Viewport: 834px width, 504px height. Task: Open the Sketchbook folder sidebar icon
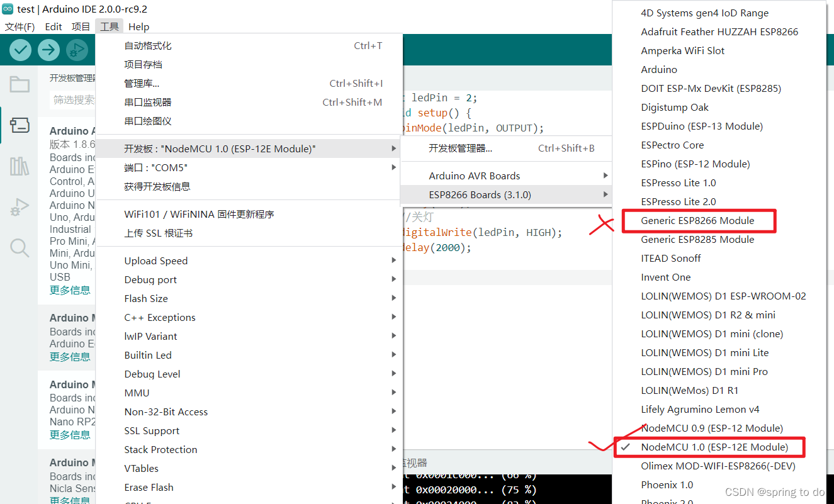coord(20,84)
